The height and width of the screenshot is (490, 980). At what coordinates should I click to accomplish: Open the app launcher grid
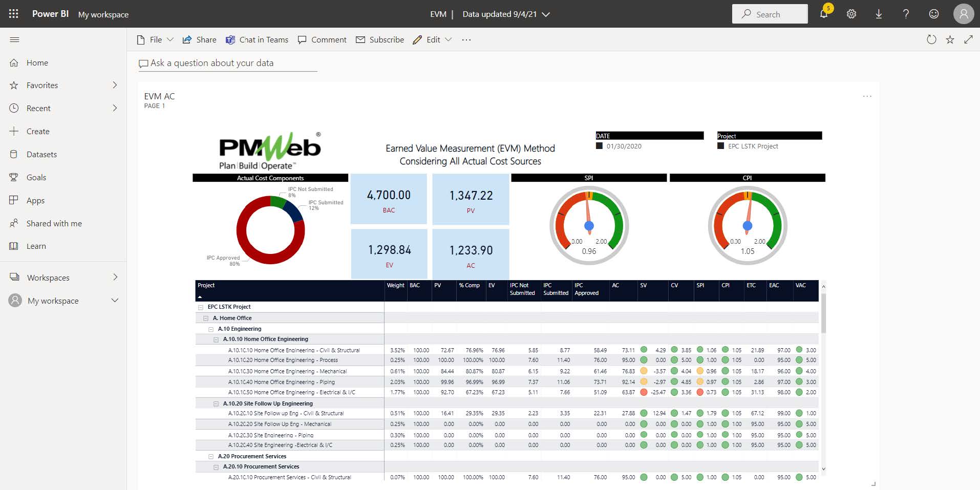(14, 14)
